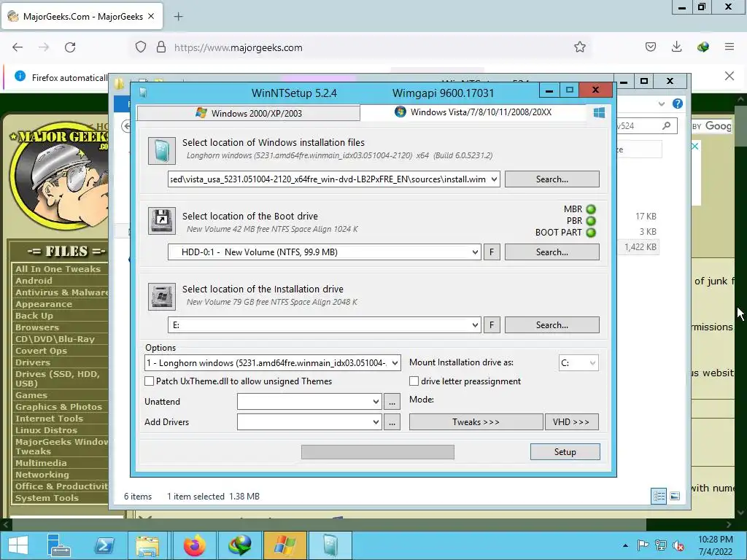Open Android category in MajorGeeks sidebar
The image size is (747, 560).
[34, 281]
